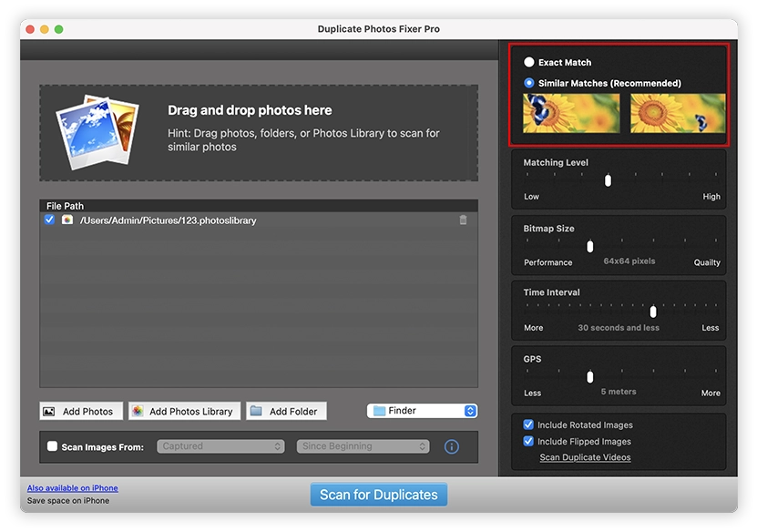
Task: Open the Finder dropdown menu
Action: [x=422, y=411]
